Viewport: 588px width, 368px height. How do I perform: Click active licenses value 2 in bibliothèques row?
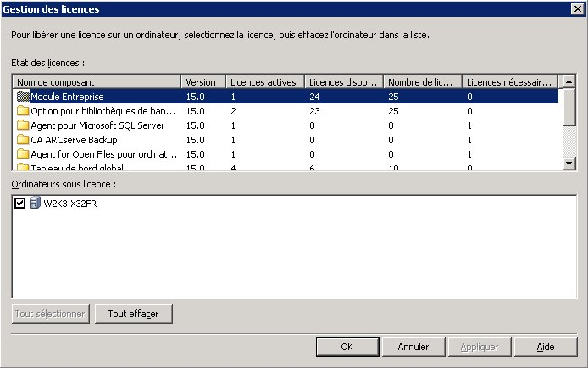(233, 111)
